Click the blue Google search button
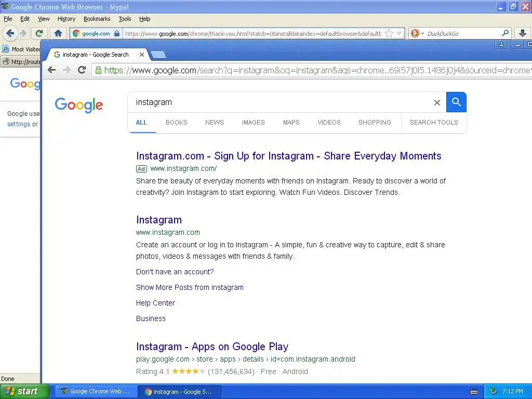Screen dimensions: 532x399 coord(456,102)
